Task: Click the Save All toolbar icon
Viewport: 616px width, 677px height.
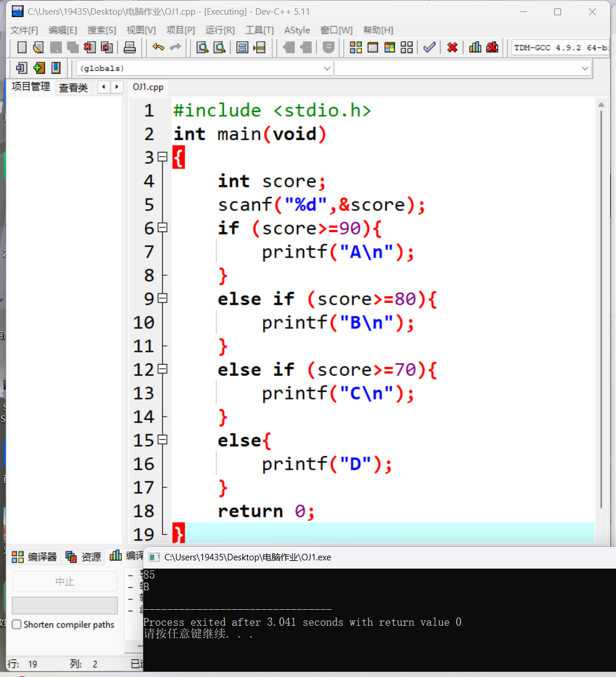Action: coord(73,47)
